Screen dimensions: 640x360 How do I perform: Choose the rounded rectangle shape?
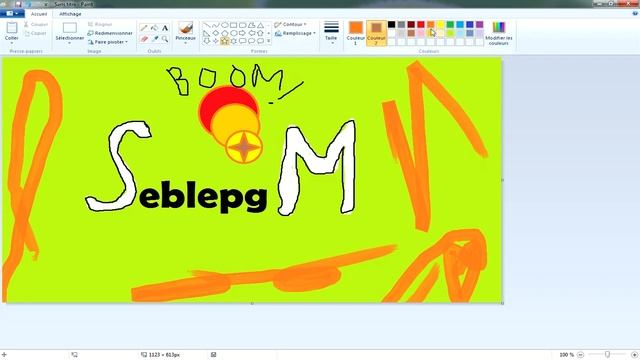tap(242, 25)
